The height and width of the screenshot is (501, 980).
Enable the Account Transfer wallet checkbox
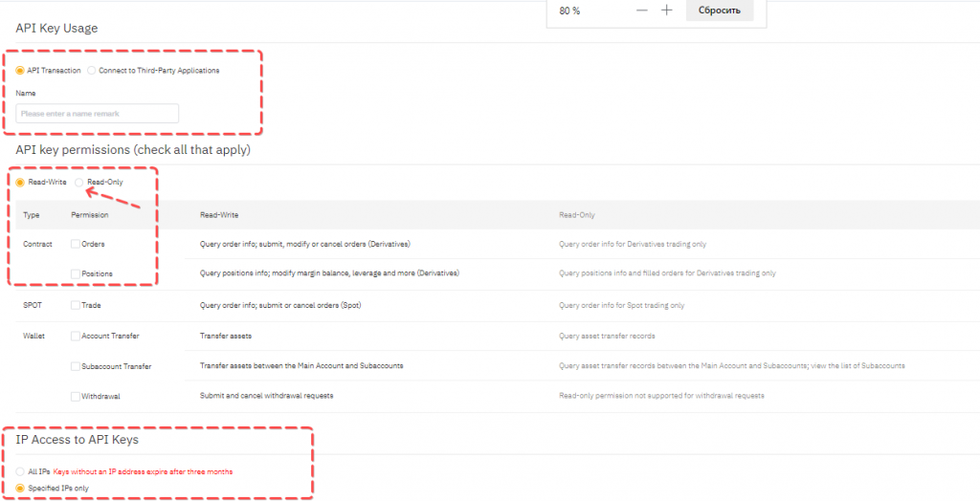pos(75,337)
